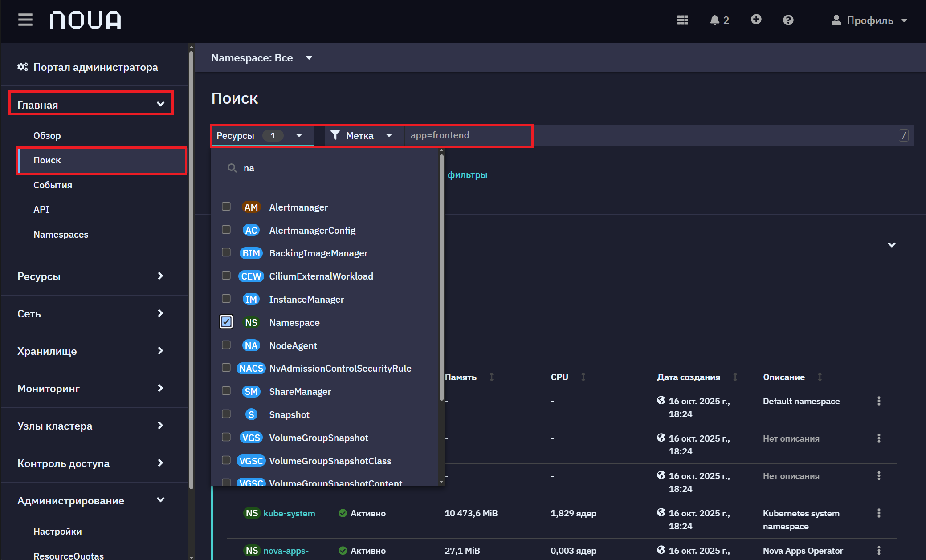Open the Профиль dropdown
The height and width of the screenshot is (560, 926).
point(869,20)
